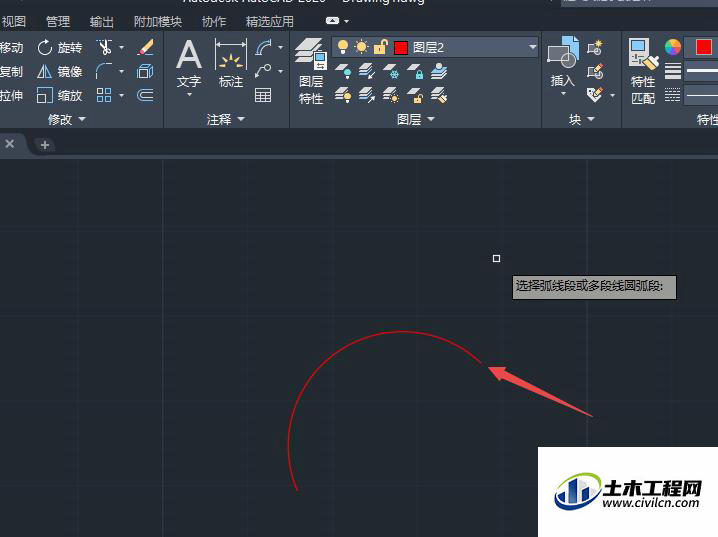Click the Unlock layer icon with yellow padlock
This screenshot has height=537, width=718.
point(415,95)
